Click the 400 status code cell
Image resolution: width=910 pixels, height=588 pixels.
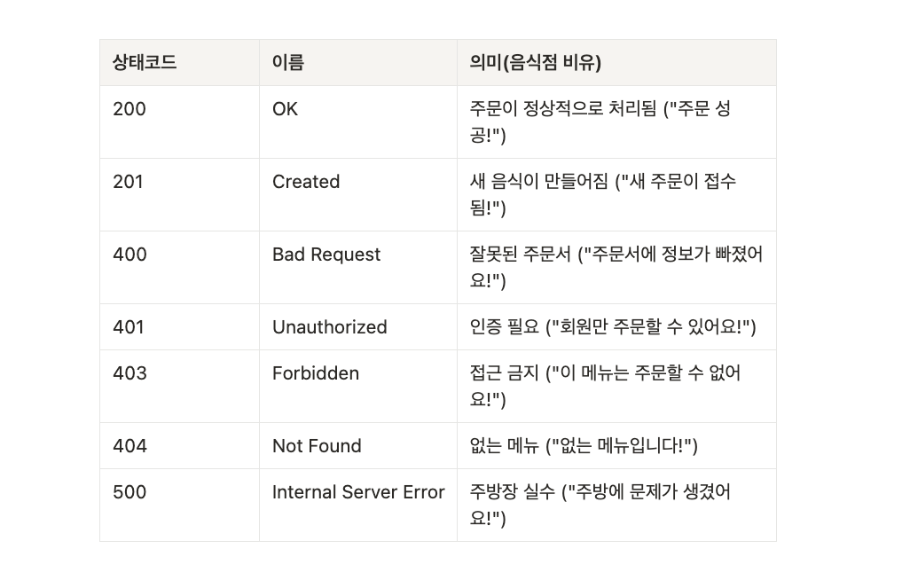click(x=179, y=267)
